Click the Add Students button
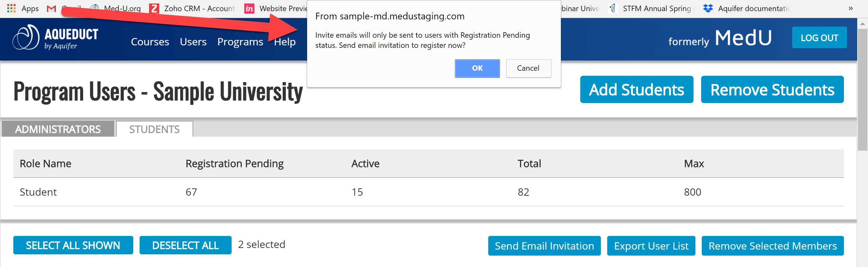 pyautogui.click(x=636, y=89)
